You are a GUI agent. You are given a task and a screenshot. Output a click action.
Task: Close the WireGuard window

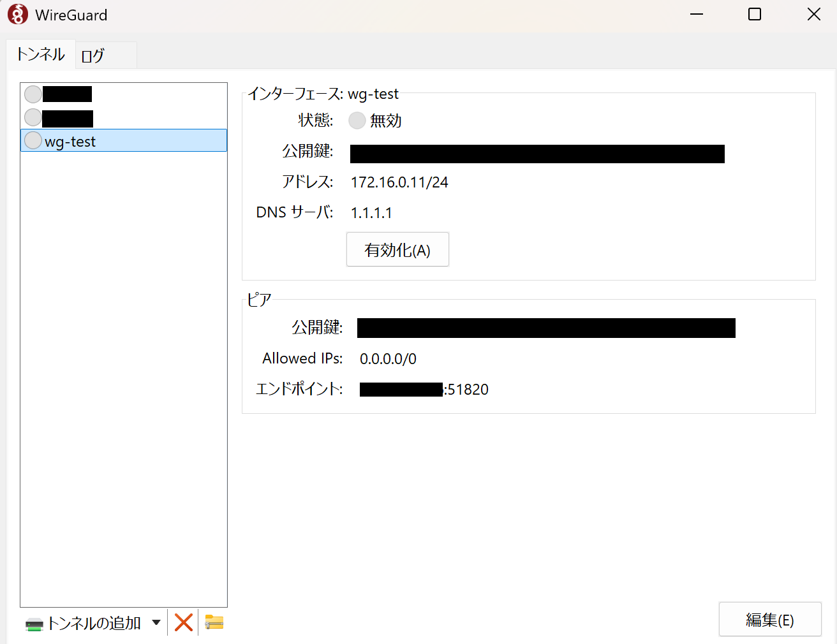813,14
